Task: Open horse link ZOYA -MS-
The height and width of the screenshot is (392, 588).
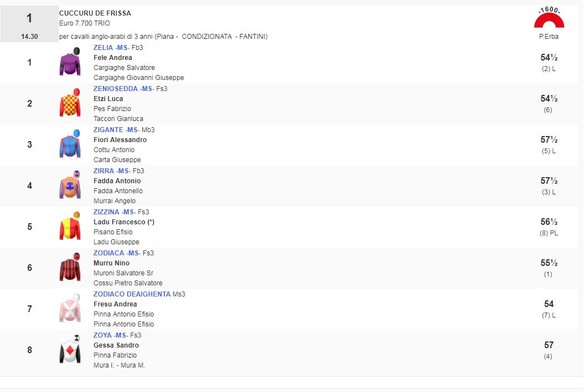Action: point(110,335)
